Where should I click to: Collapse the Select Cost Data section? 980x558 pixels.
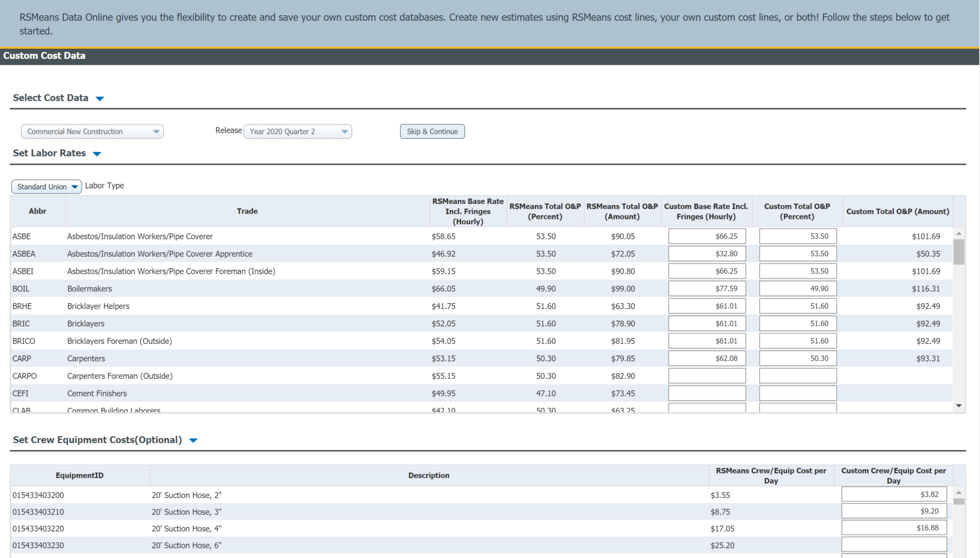click(x=100, y=98)
